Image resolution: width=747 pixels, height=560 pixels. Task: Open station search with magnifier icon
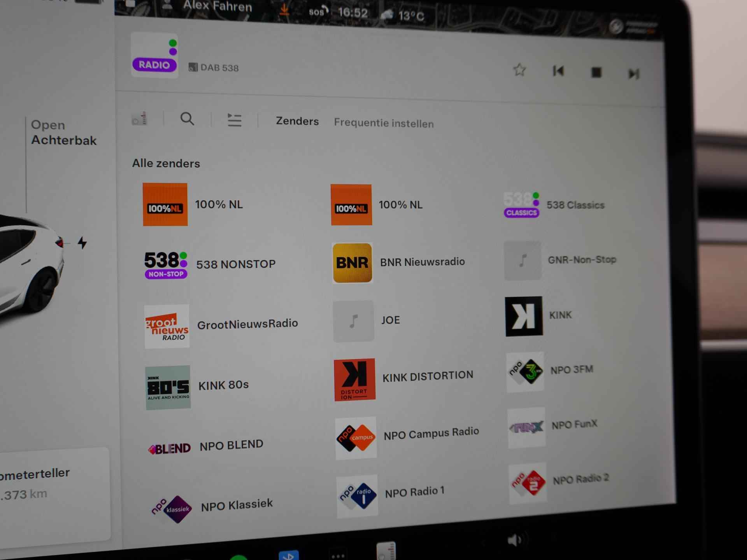[x=187, y=119]
